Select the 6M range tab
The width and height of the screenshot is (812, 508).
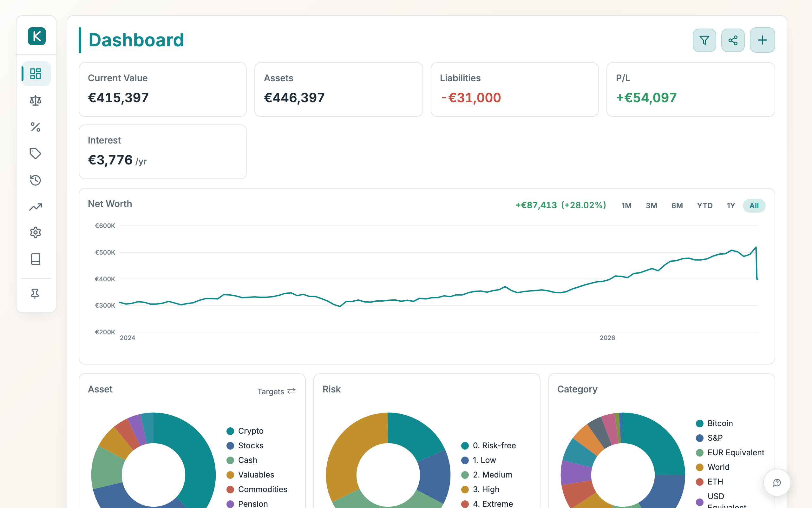pyautogui.click(x=677, y=206)
